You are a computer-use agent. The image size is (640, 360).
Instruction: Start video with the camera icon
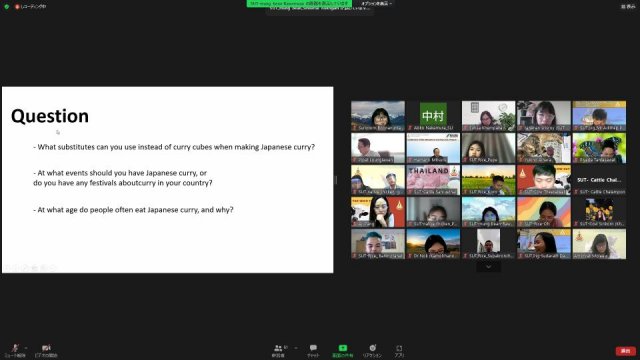46,350
